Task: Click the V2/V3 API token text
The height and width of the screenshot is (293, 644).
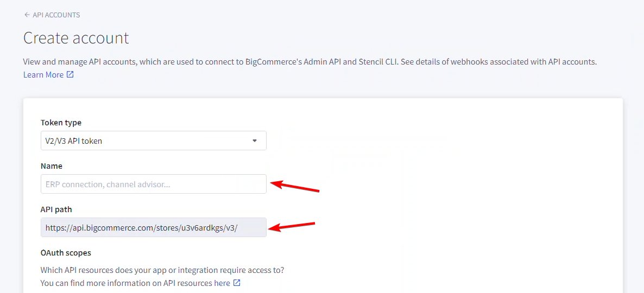Action: point(74,141)
